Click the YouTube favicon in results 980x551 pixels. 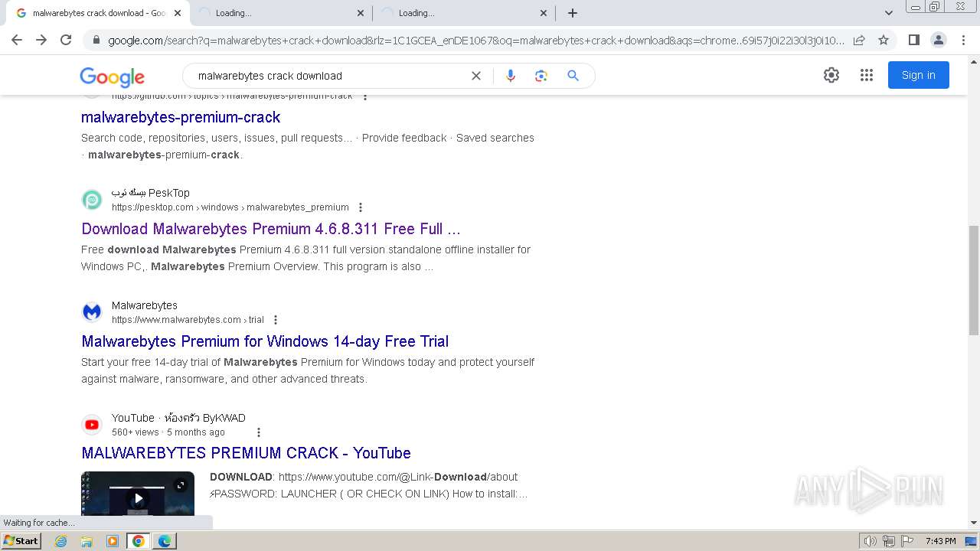92,425
